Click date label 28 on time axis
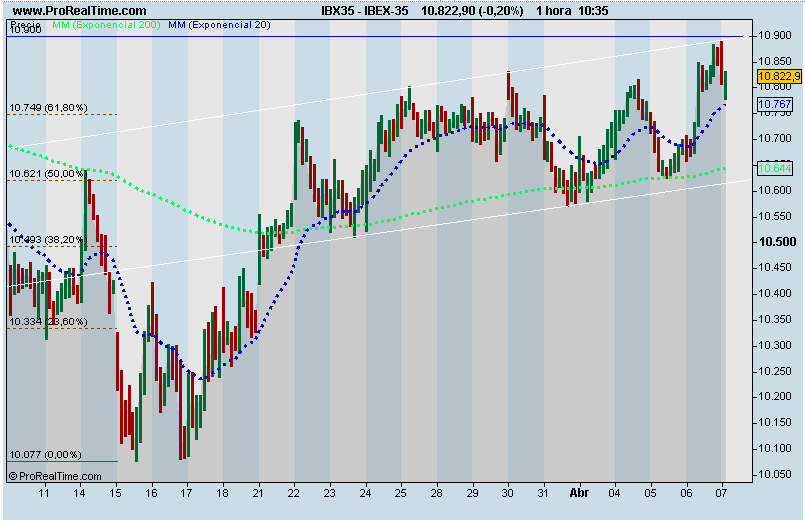Image resolution: width=805 pixels, height=520 pixels. 436,493
